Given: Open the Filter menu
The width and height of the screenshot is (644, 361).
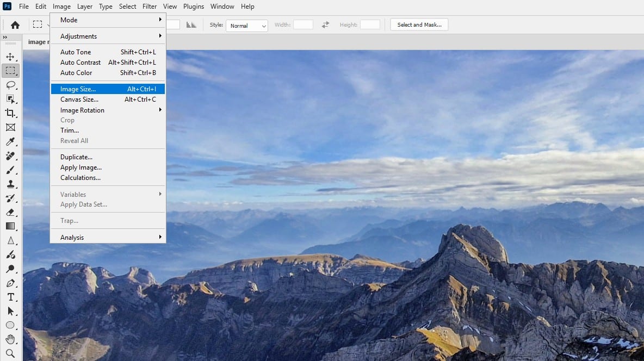Looking at the screenshot, I should click(150, 7).
